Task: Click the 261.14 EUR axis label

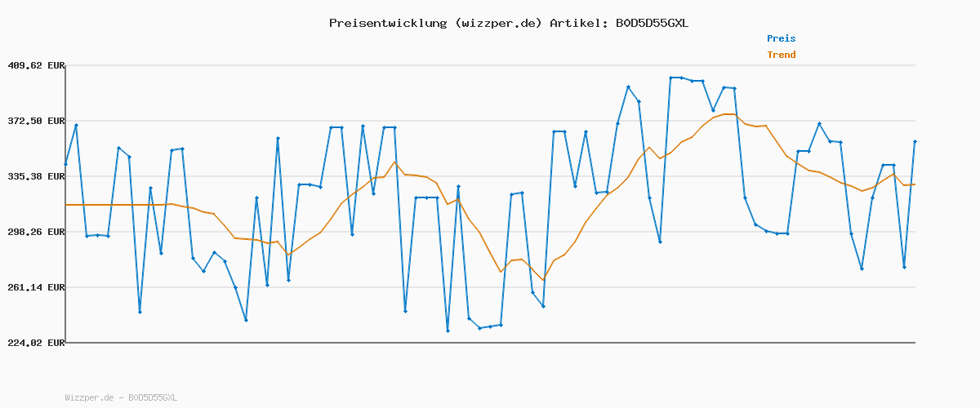Action: pos(35,287)
